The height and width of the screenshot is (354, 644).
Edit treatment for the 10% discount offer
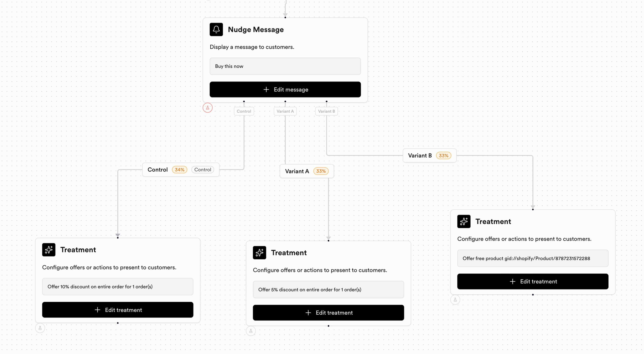[x=118, y=310]
